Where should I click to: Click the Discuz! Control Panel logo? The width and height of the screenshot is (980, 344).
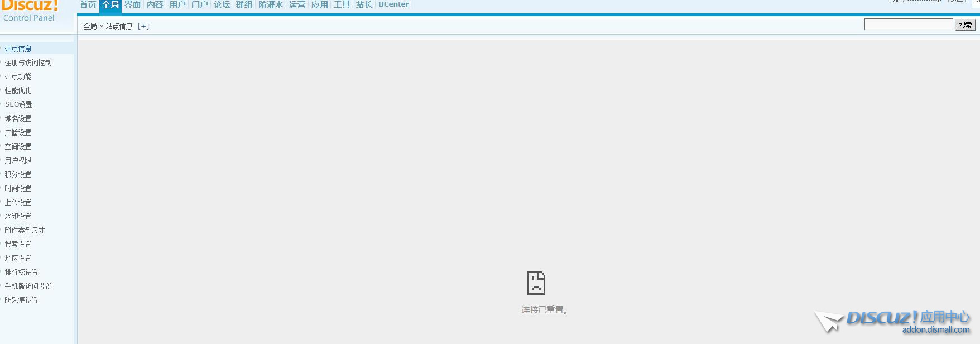click(x=30, y=11)
